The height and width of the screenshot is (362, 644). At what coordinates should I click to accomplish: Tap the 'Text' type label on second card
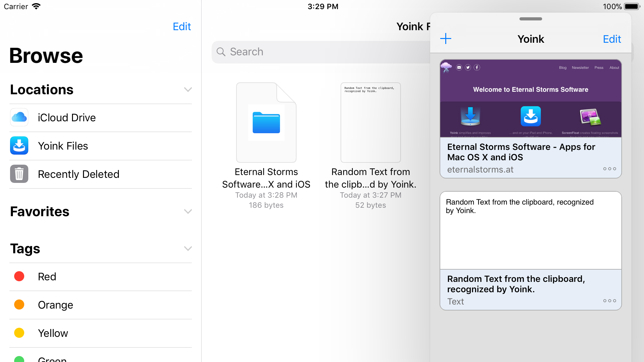pos(455,302)
